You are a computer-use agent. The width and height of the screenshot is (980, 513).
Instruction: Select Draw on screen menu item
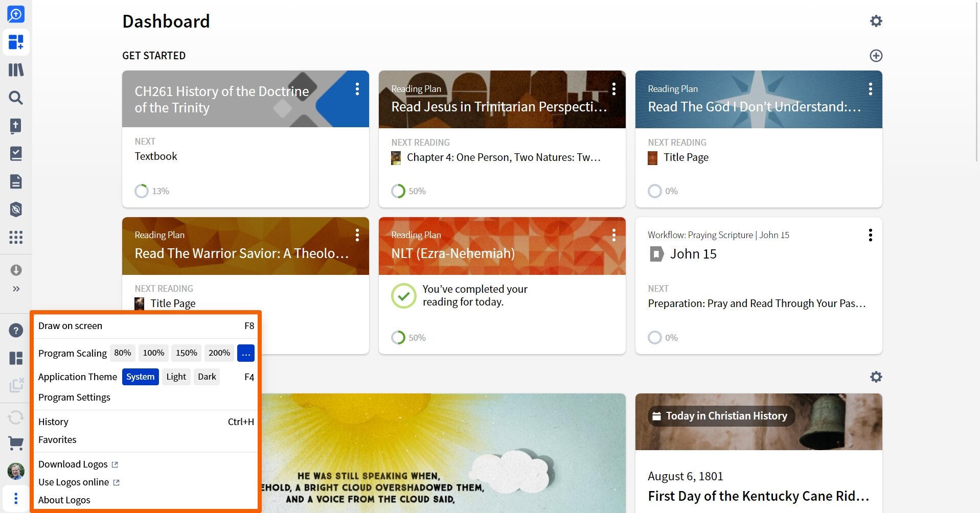coord(146,326)
